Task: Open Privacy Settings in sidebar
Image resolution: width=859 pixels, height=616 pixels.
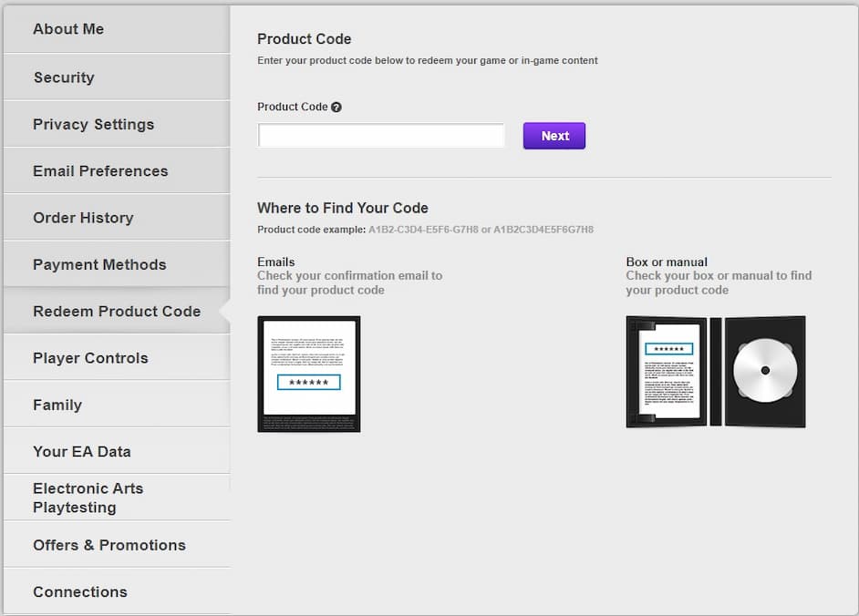Action: [93, 124]
